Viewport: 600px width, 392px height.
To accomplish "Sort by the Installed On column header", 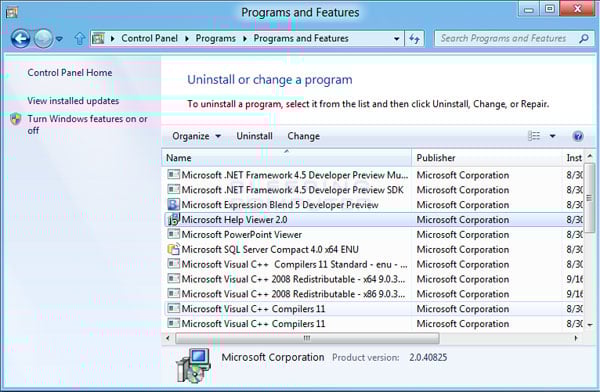I will [x=573, y=158].
